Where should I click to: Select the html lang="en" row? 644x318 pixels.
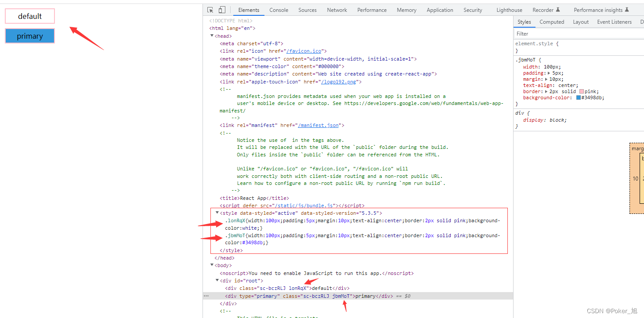pyautogui.click(x=232, y=28)
